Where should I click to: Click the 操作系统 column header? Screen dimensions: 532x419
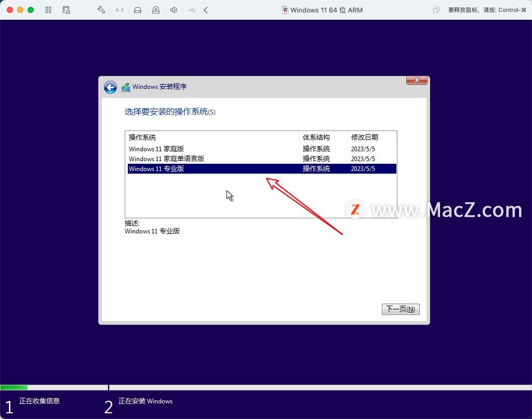point(212,137)
